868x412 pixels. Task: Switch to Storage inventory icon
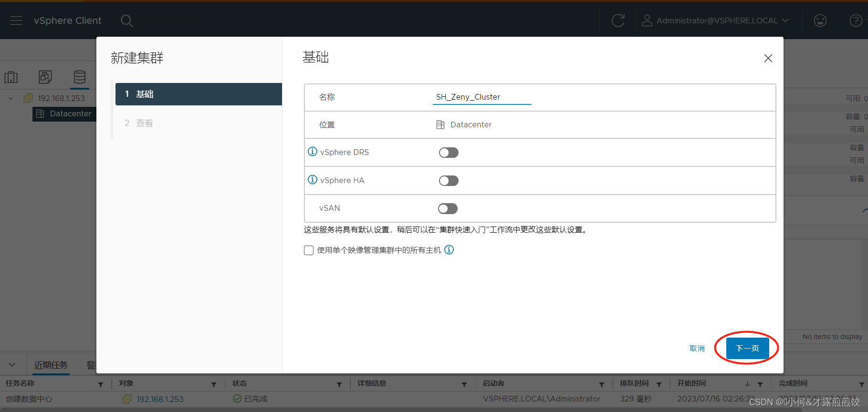pos(80,77)
